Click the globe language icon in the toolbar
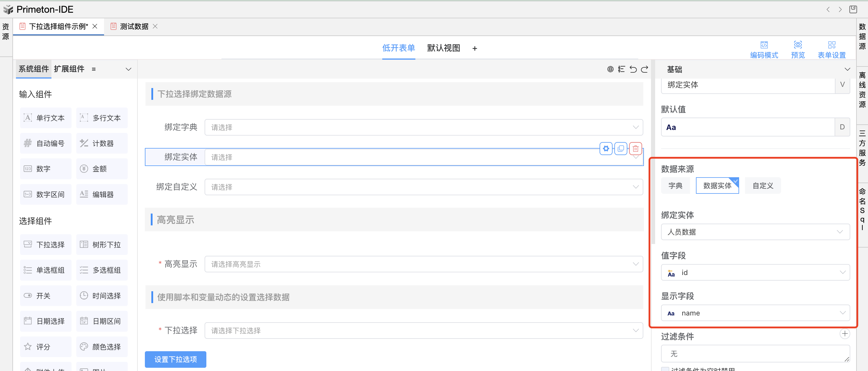 point(610,69)
